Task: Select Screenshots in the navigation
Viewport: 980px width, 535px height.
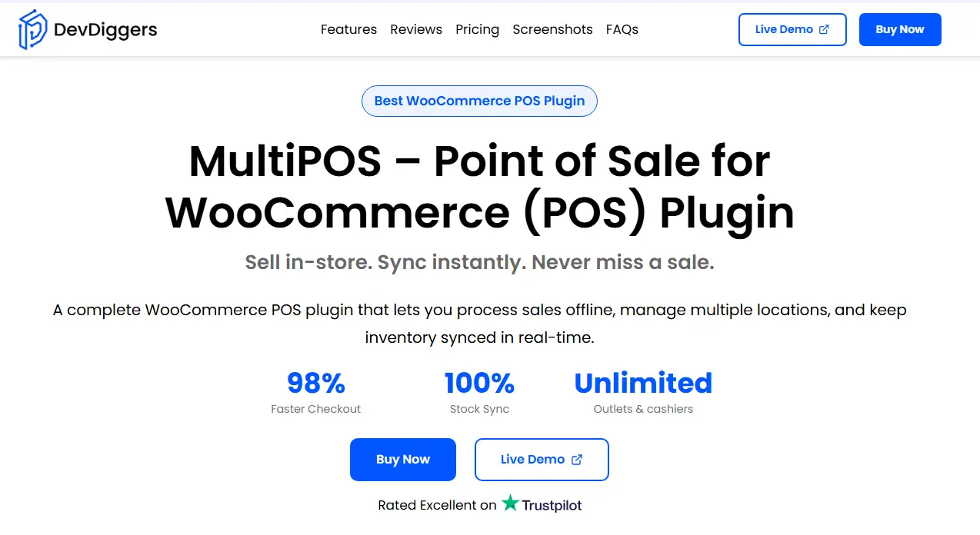Action: click(552, 29)
